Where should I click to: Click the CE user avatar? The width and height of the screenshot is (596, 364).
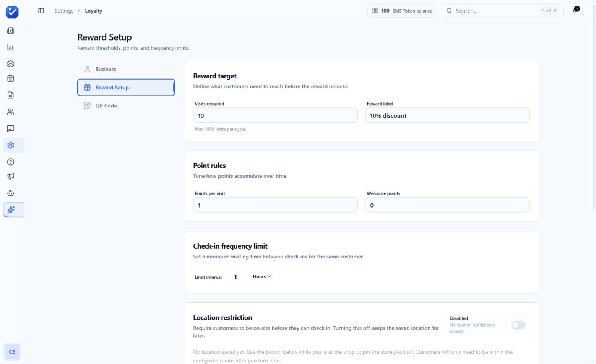12,352
